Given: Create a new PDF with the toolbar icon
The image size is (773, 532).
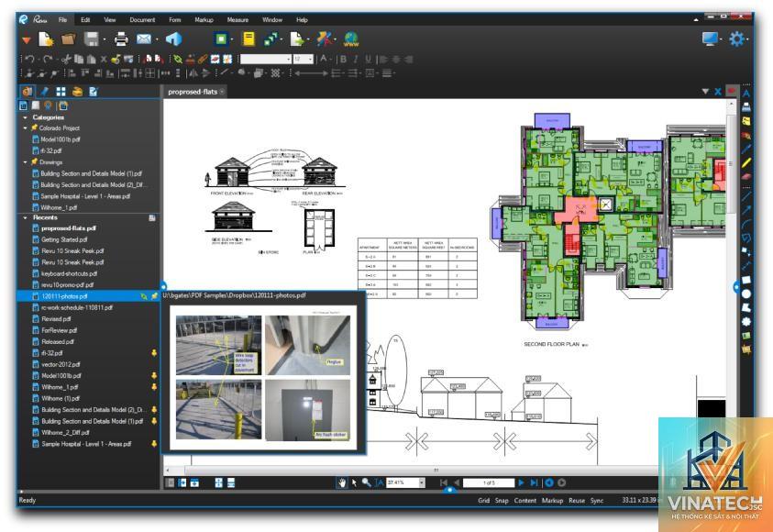Looking at the screenshot, I should 46,39.
